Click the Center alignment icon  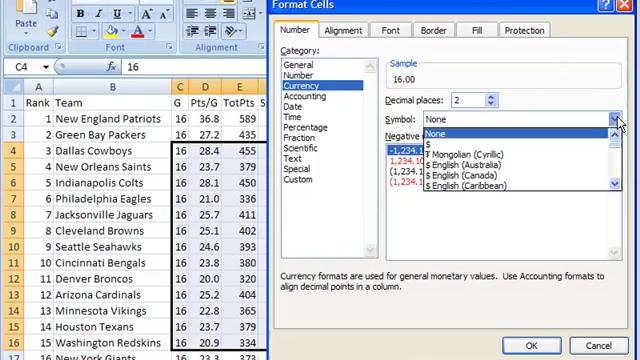click(210, 13)
